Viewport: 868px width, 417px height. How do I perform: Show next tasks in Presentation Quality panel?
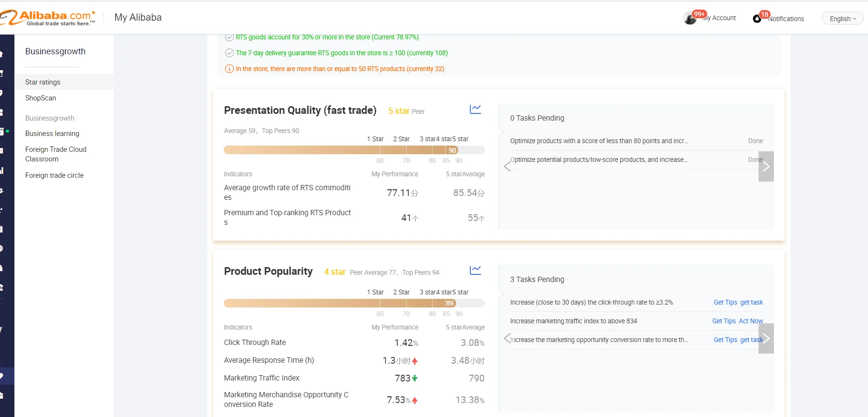[x=766, y=166]
